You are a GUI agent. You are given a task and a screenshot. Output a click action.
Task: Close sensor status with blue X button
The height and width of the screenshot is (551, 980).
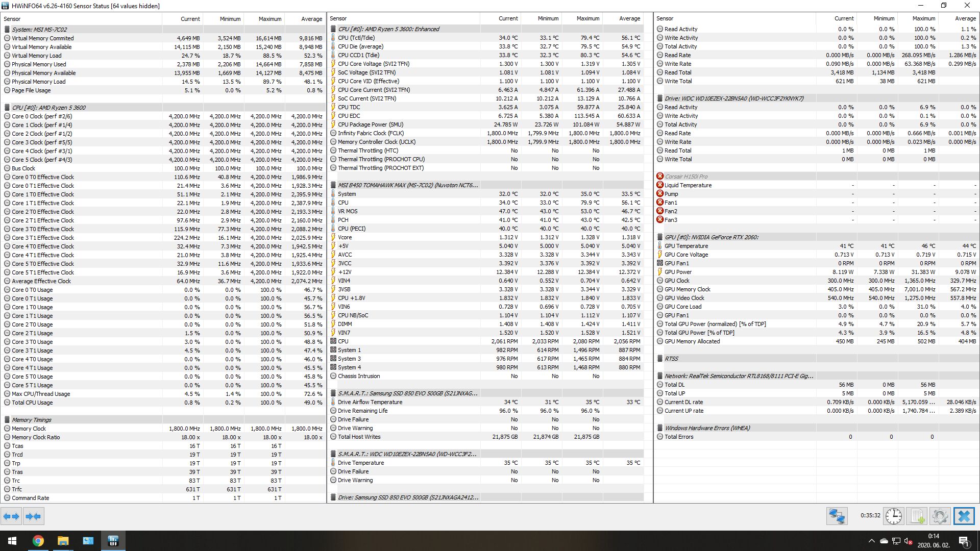point(964,516)
